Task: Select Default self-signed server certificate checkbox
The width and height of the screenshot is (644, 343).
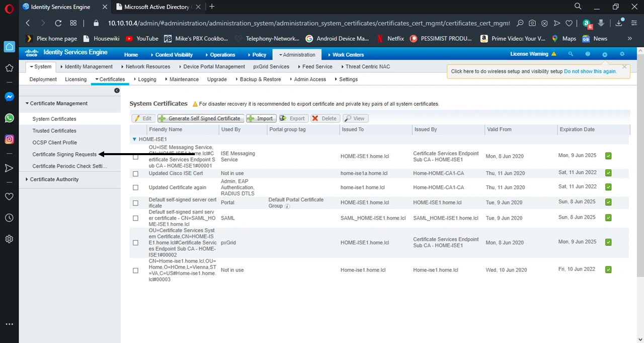Action: [x=135, y=203]
